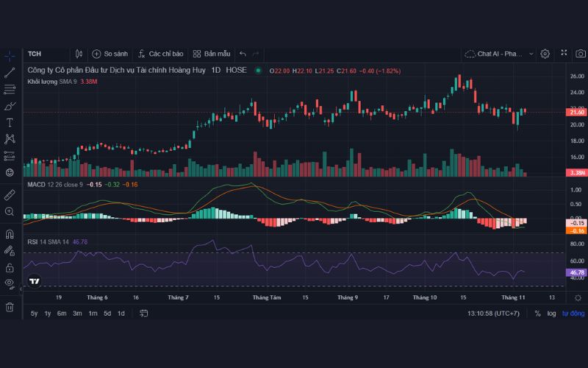Open the candlestick chart type dropdown
The height and width of the screenshot is (368, 588).
tap(79, 54)
